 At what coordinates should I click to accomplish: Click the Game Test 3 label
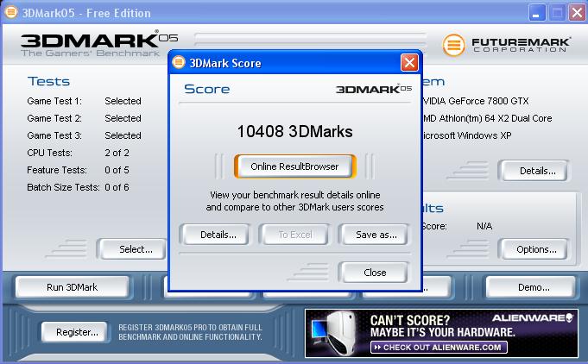tap(54, 135)
